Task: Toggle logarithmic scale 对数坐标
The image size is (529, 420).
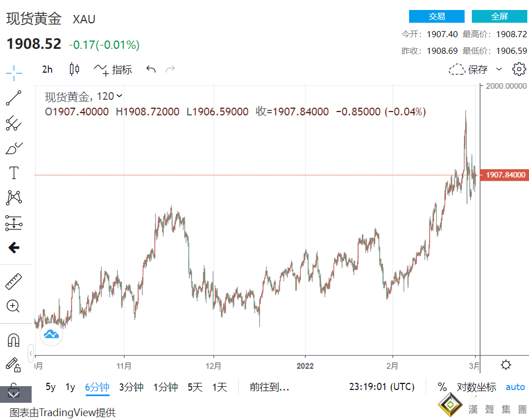Action: 476,387
